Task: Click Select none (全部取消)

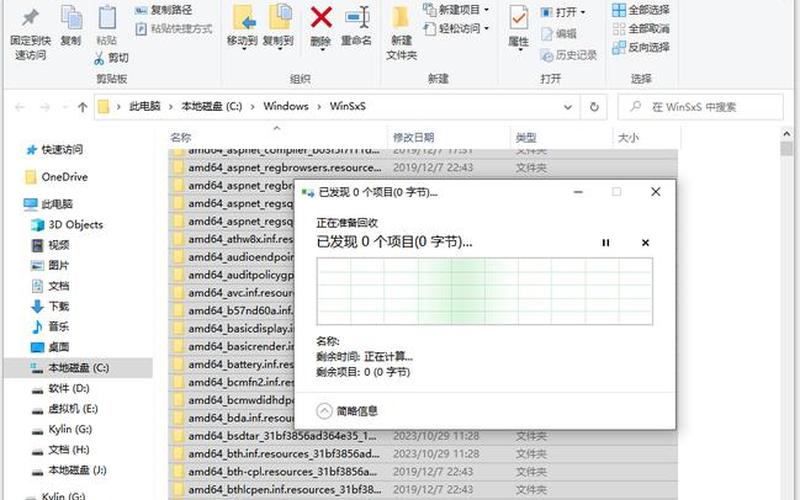Action: 641,29
